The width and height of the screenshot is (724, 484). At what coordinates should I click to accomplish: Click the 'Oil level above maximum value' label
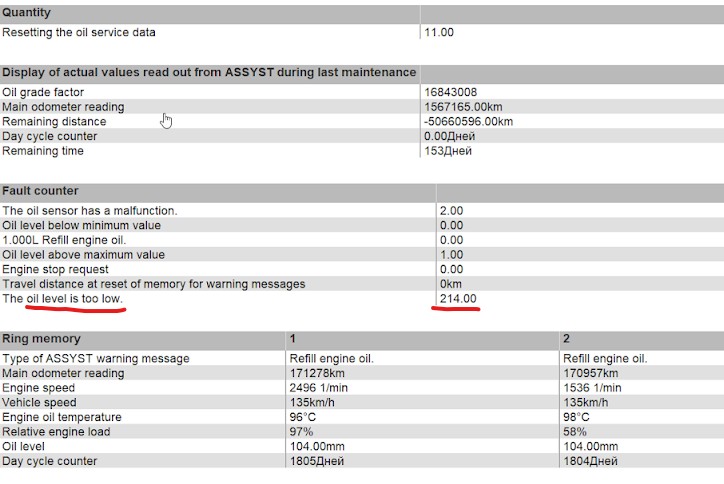click(x=83, y=255)
